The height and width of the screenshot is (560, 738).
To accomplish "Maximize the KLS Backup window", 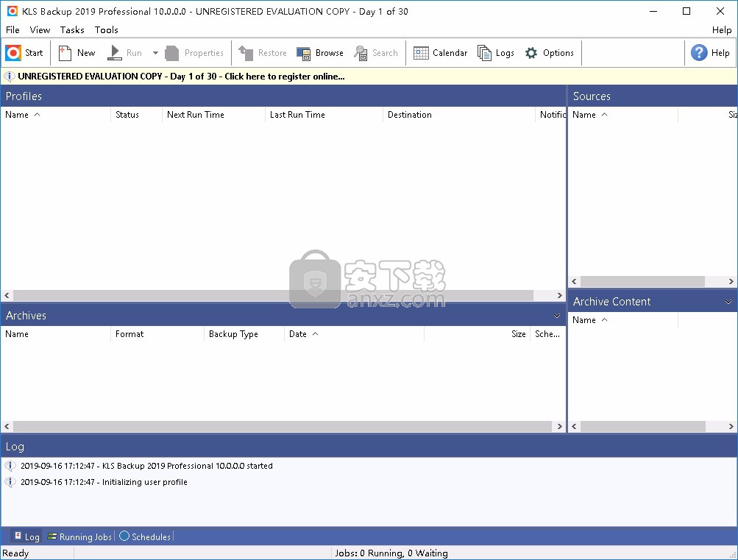I will click(x=686, y=11).
